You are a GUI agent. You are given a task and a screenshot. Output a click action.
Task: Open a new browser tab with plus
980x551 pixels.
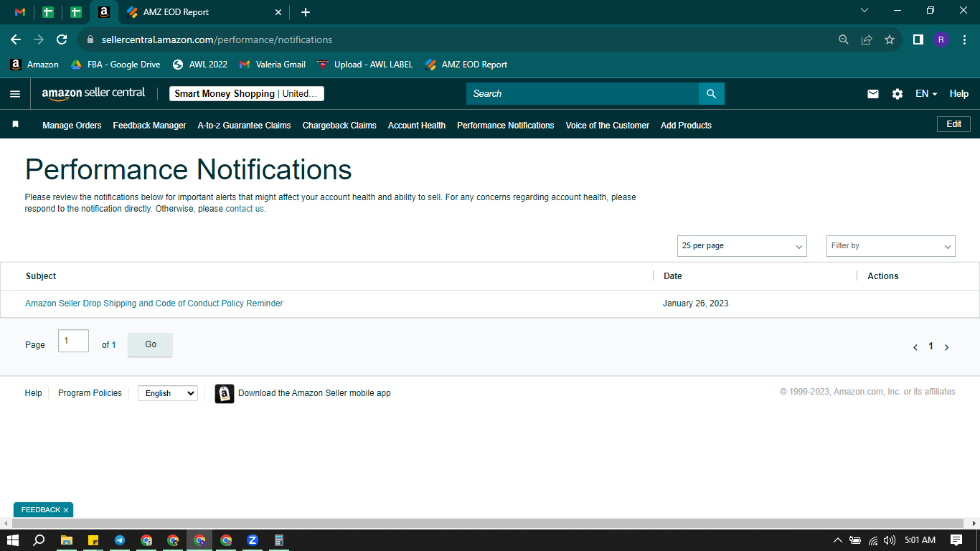[306, 12]
